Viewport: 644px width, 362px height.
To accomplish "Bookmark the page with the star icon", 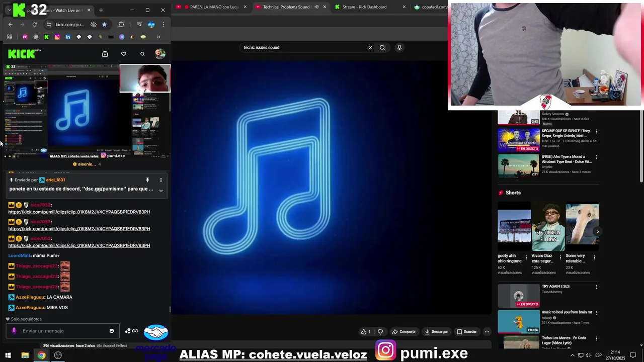I will coord(104,24).
